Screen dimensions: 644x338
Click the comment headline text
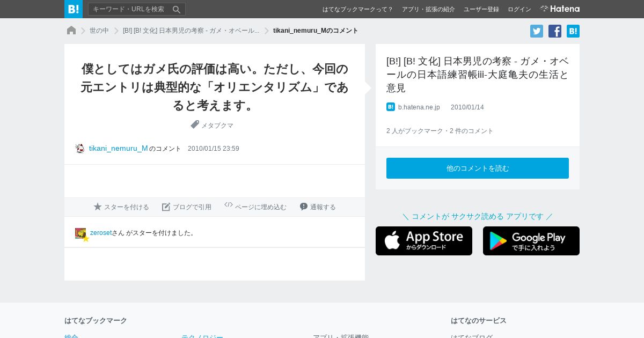(x=215, y=87)
